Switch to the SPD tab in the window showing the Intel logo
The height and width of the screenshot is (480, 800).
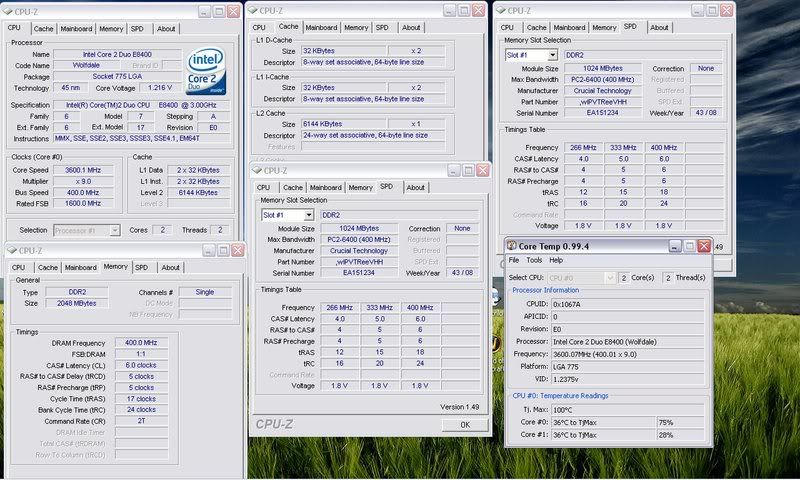137,29
